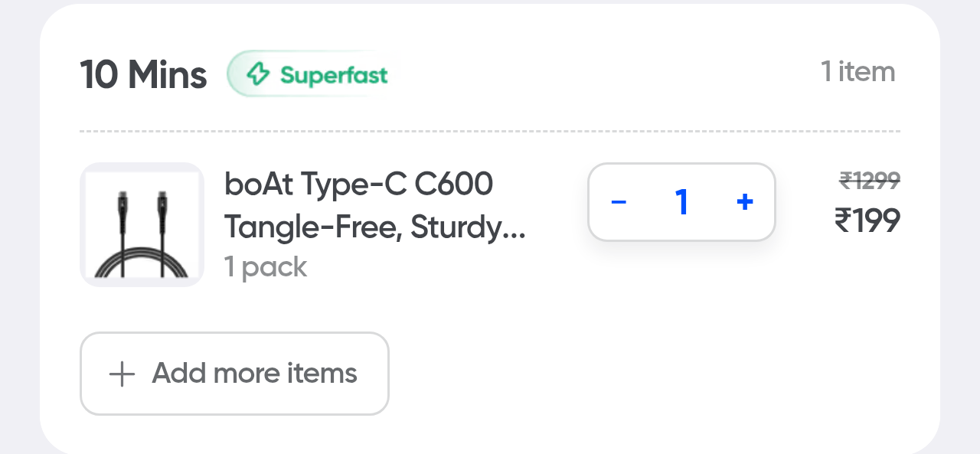Click the 1 item count label
Screen dimensions: 980x454
(858, 71)
